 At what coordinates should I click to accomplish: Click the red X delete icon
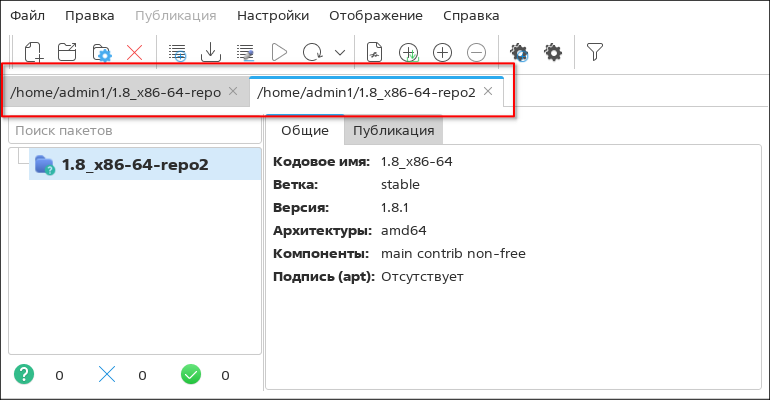(x=134, y=52)
